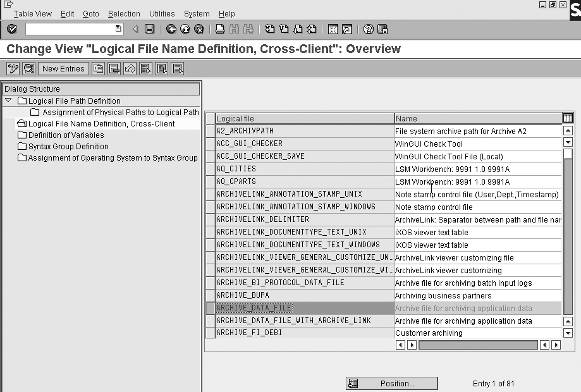Click the Position... button

pos(391,383)
